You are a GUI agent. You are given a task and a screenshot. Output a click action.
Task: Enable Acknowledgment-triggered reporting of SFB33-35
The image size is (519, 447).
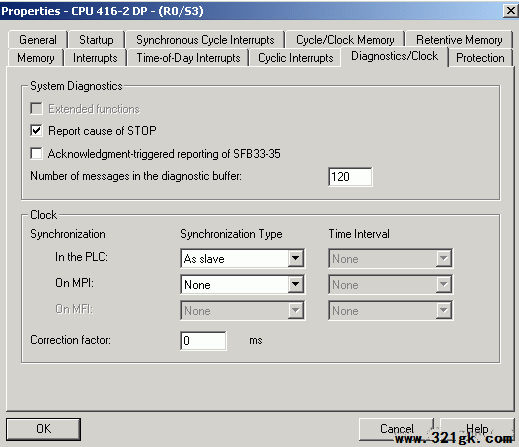click(36, 154)
